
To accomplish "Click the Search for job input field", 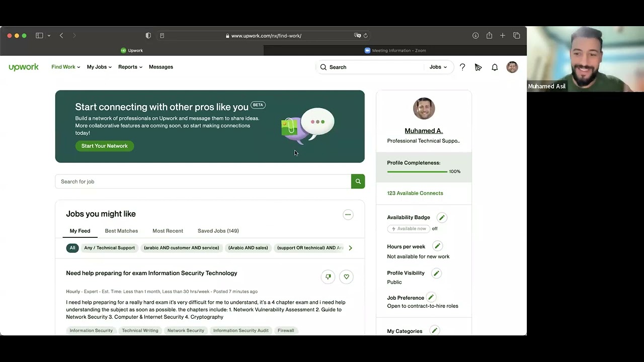I will (x=203, y=182).
